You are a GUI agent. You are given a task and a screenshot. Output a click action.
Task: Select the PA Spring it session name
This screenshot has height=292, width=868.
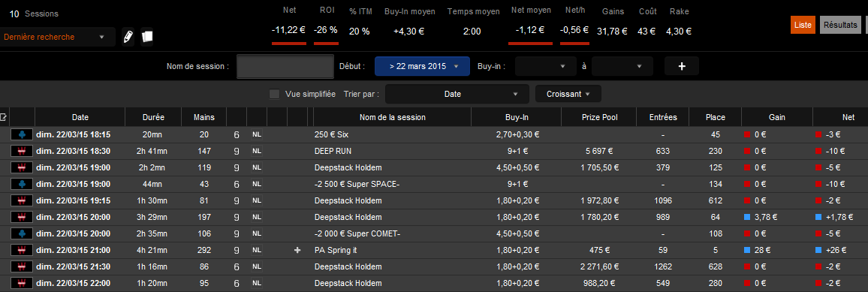click(336, 251)
